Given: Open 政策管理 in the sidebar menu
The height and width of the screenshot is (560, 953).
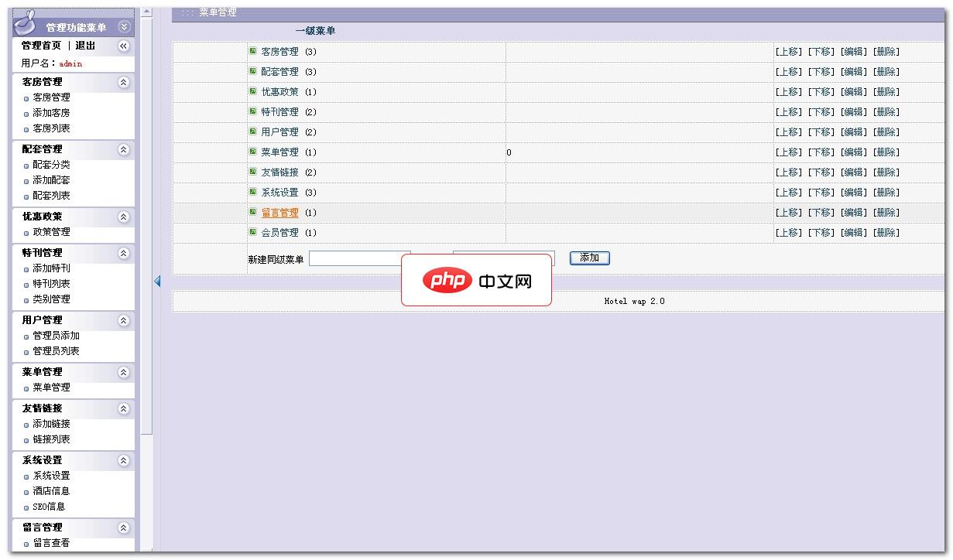Looking at the screenshot, I should click(51, 232).
